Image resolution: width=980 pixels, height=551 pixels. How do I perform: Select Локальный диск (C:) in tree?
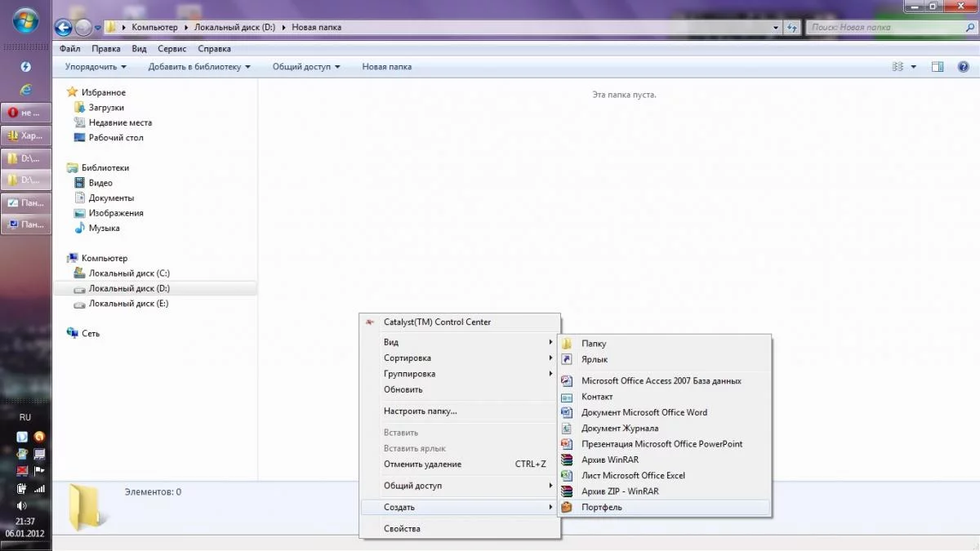129,273
